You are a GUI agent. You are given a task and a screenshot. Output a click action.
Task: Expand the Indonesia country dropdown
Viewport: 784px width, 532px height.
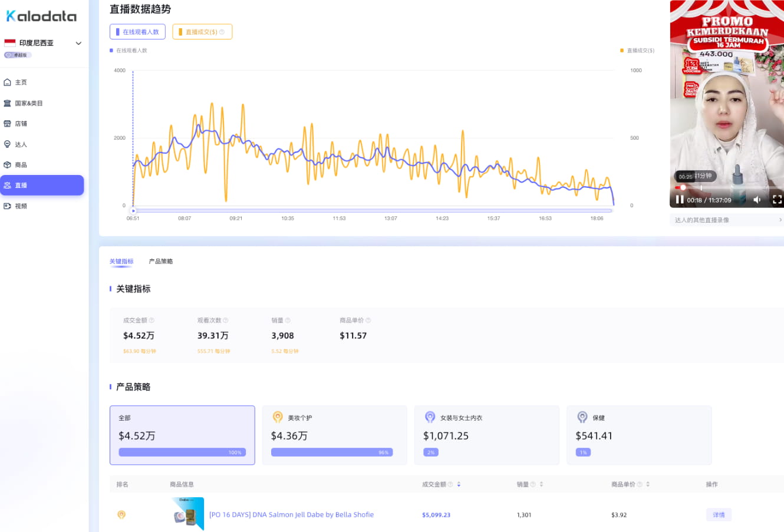click(78, 43)
